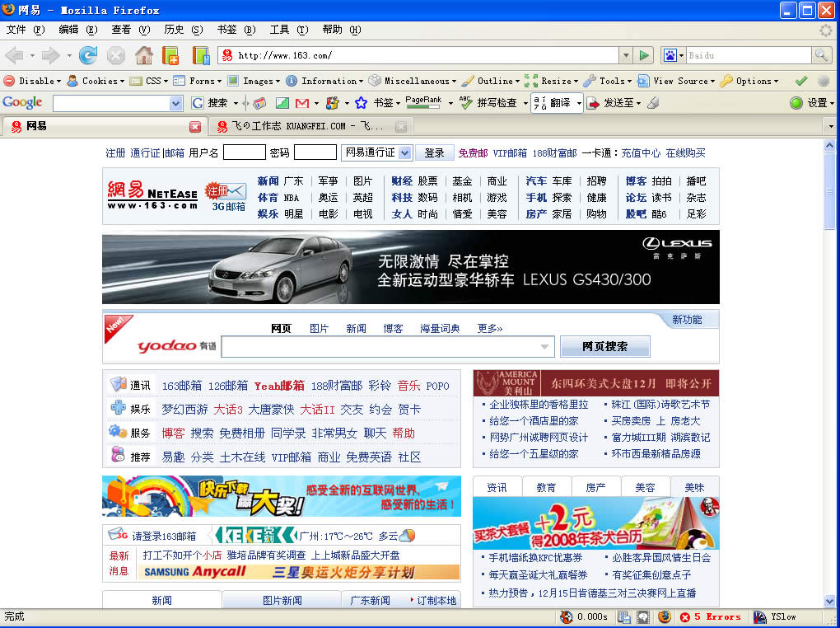Open the 书签 menu

[x=236, y=30]
